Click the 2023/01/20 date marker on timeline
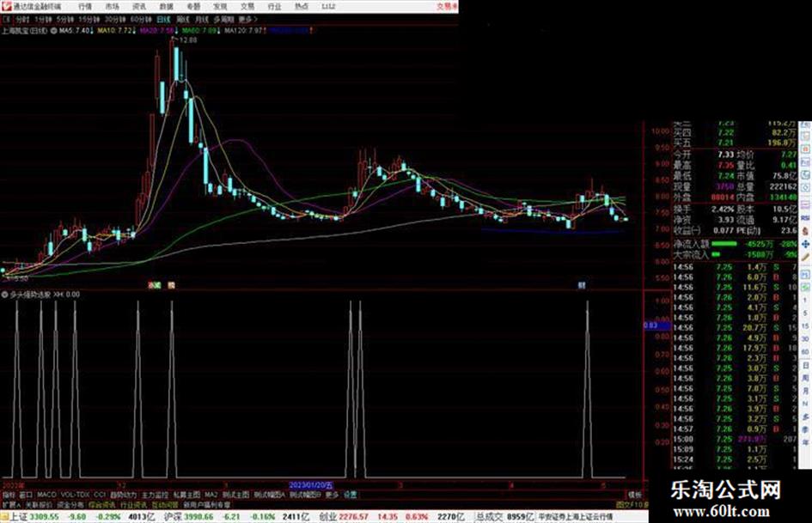Viewport: 812px width, 523px height. click(x=311, y=485)
